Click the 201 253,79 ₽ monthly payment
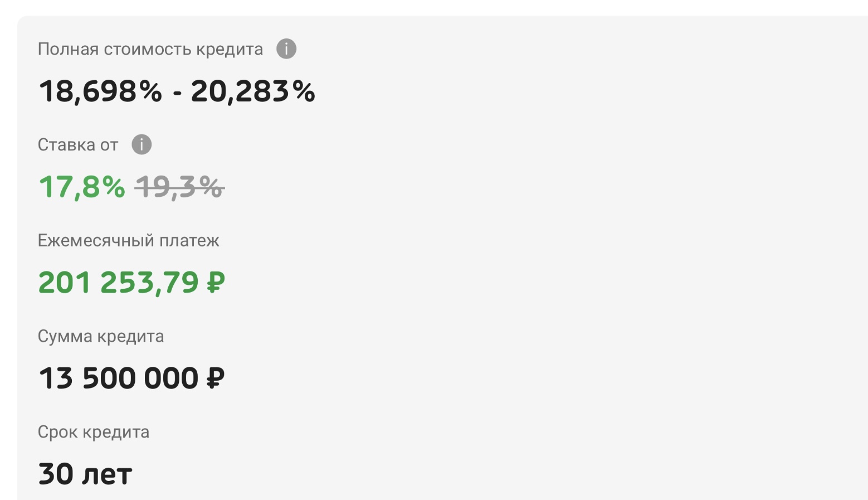Screen dimensions: 868x500 [x=131, y=283]
